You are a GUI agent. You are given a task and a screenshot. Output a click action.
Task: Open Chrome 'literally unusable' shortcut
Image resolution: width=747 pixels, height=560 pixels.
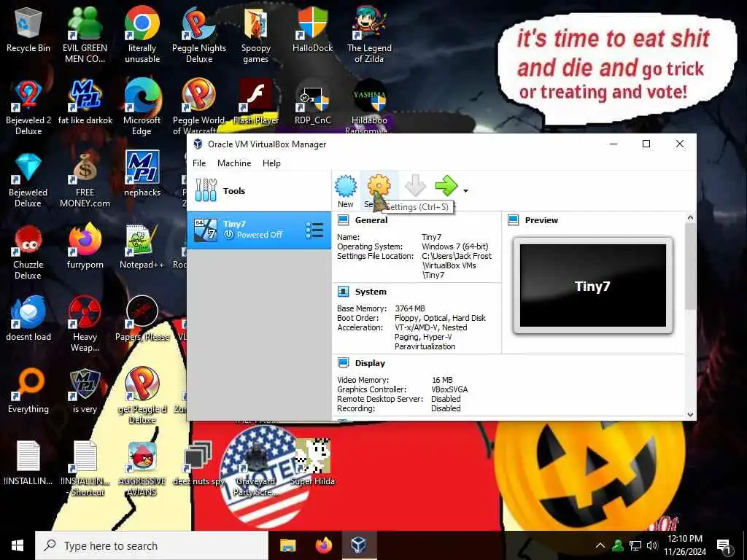(x=142, y=35)
